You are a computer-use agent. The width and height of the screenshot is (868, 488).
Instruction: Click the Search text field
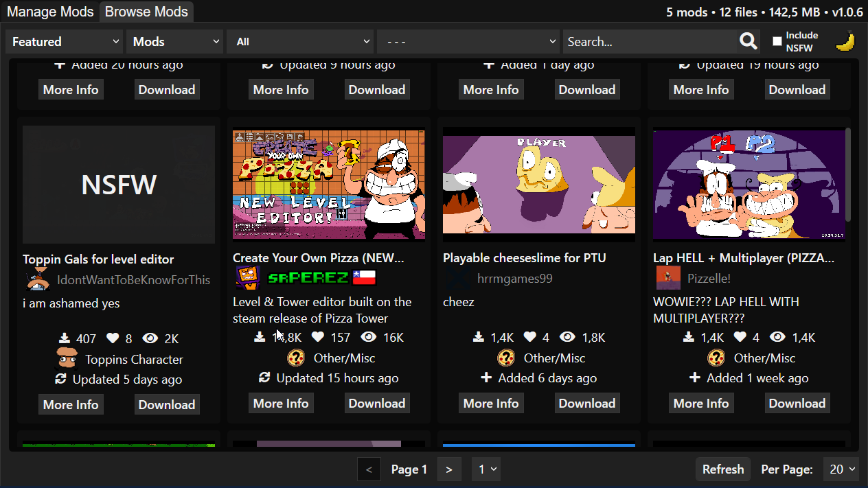click(x=650, y=42)
